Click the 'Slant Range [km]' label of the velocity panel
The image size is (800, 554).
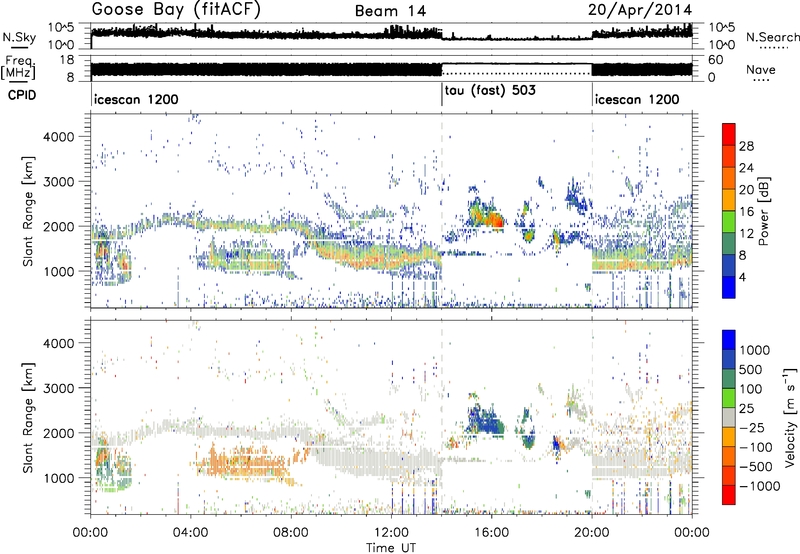point(28,417)
